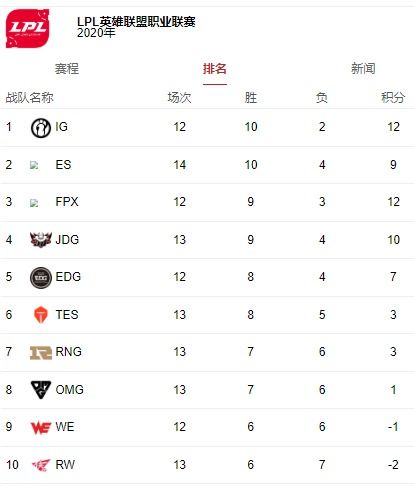Click the RNG gold team logo
Image resolution: width=414 pixels, height=490 pixels.
[41, 353]
